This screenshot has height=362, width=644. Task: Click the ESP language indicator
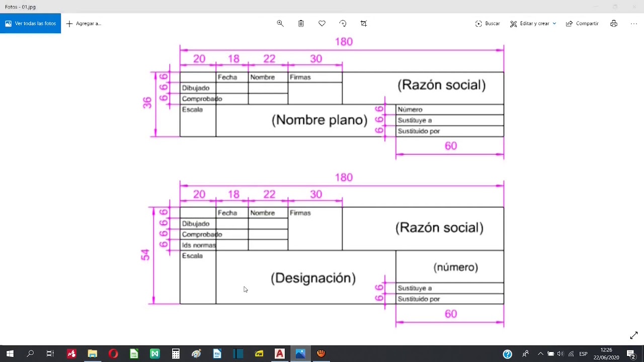click(x=583, y=354)
